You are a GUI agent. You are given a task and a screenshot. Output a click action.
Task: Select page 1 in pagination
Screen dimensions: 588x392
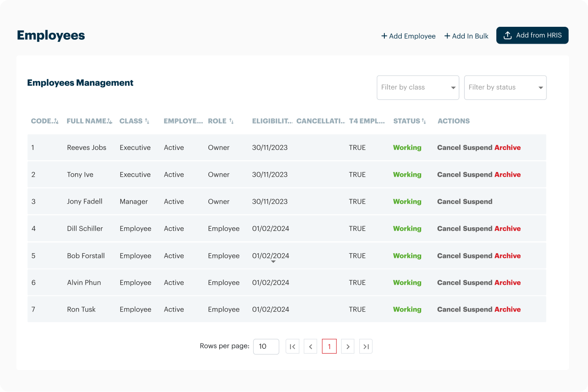(329, 346)
